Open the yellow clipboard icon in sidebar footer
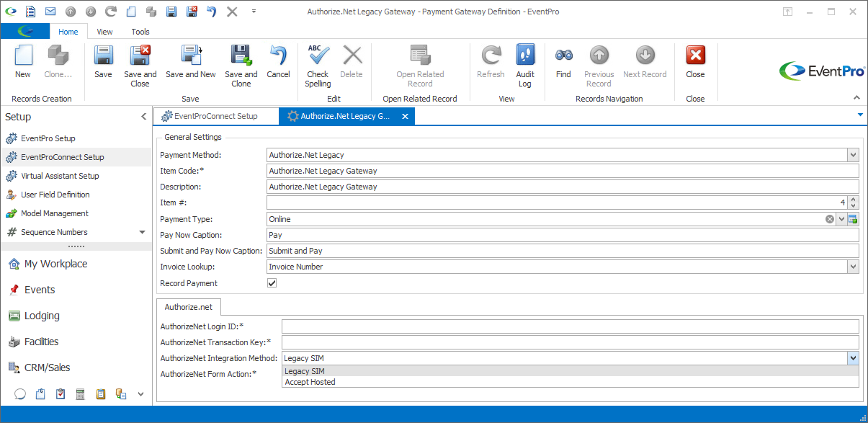 pyautogui.click(x=101, y=394)
